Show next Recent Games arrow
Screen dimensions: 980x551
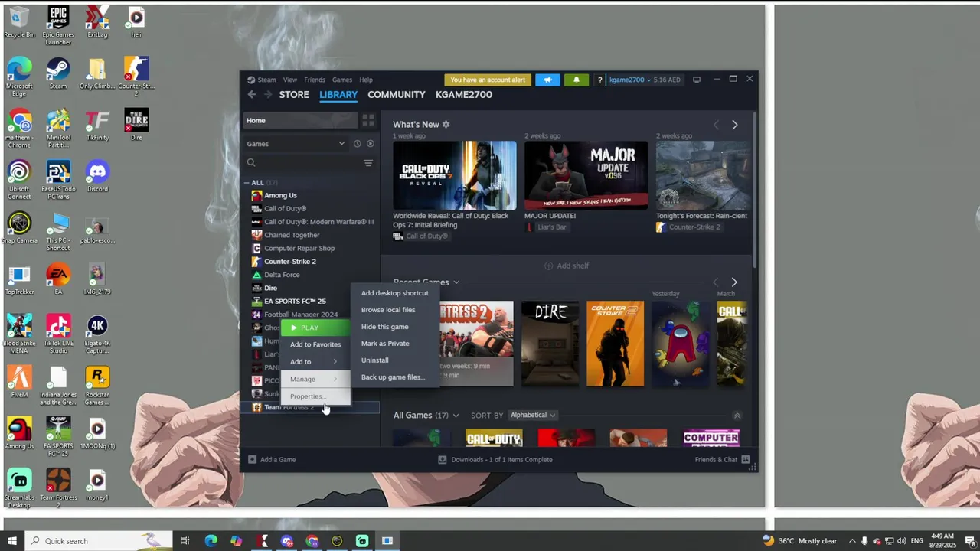click(734, 282)
